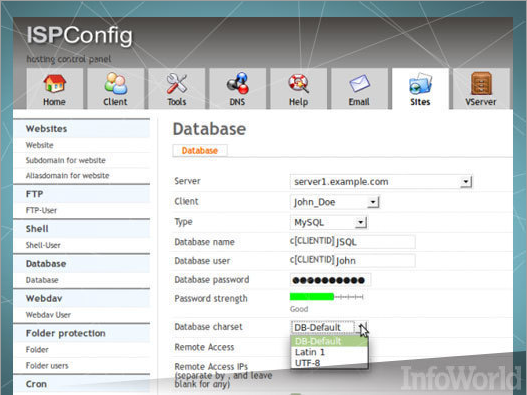Select the orange Database tab

(200, 151)
